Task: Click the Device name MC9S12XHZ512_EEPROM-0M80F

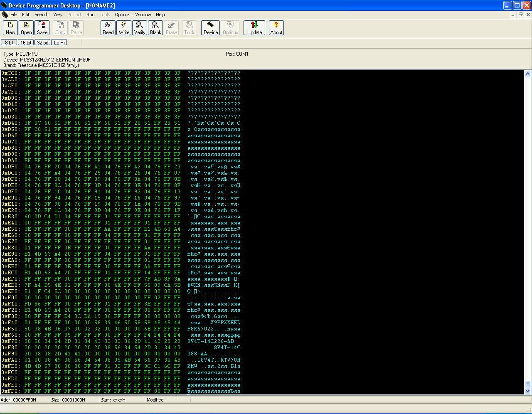Action: (55, 60)
